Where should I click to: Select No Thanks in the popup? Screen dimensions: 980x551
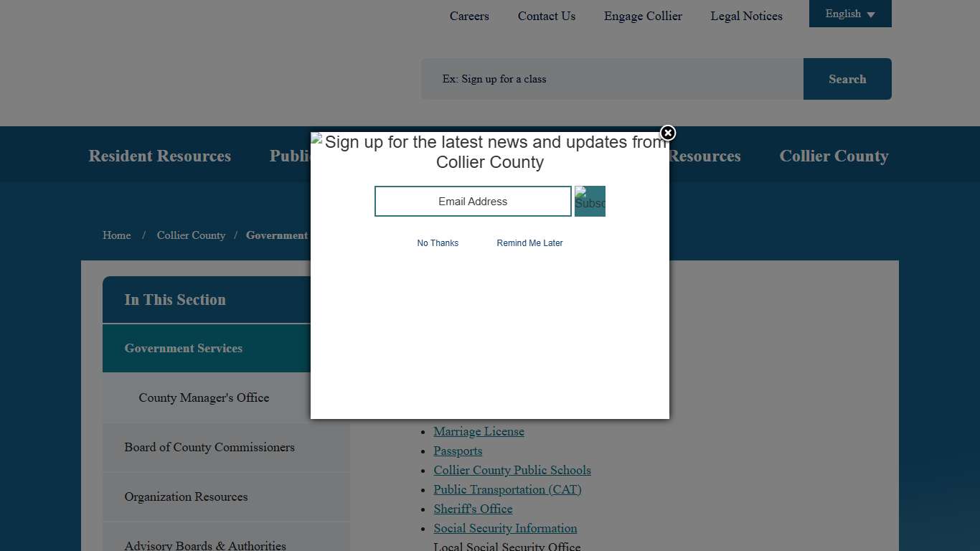[438, 243]
